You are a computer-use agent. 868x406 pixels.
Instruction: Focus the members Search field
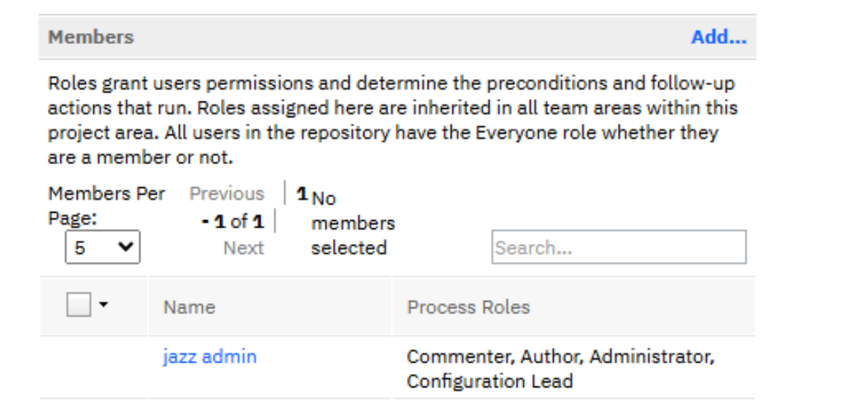coord(618,247)
